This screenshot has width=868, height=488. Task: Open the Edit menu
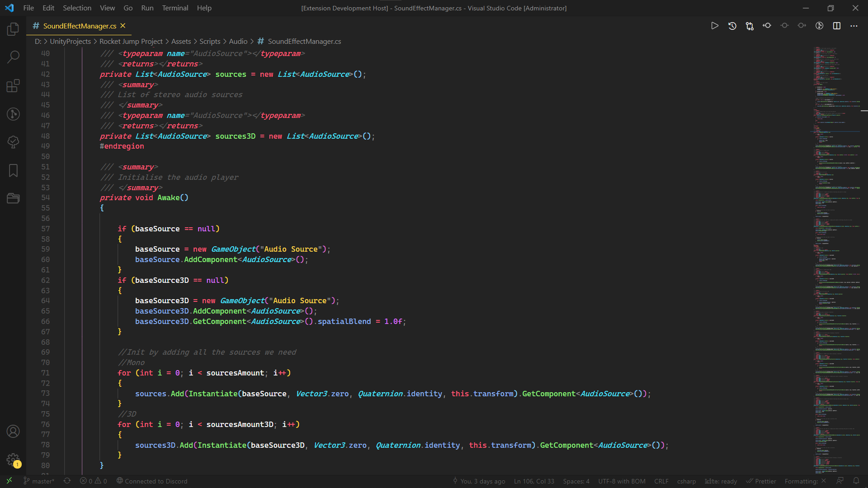48,8
